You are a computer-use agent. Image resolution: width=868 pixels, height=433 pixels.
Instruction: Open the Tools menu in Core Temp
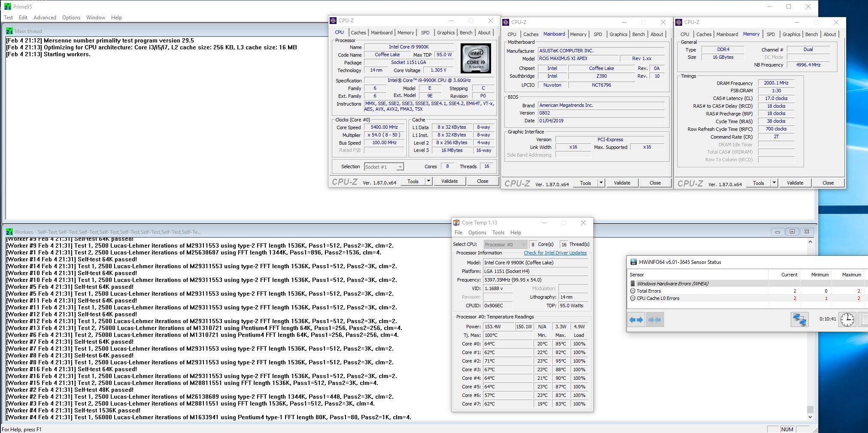(x=498, y=233)
